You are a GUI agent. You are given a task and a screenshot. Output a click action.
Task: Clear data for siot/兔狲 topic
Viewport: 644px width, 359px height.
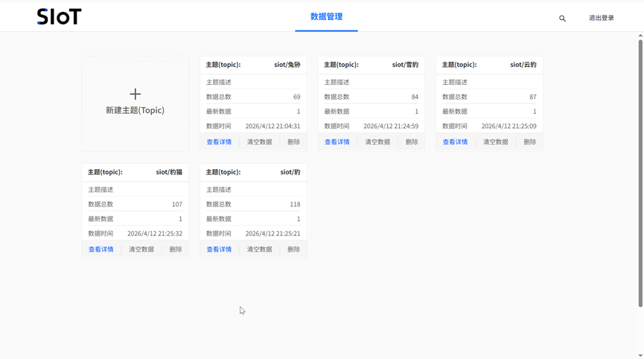pos(259,142)
